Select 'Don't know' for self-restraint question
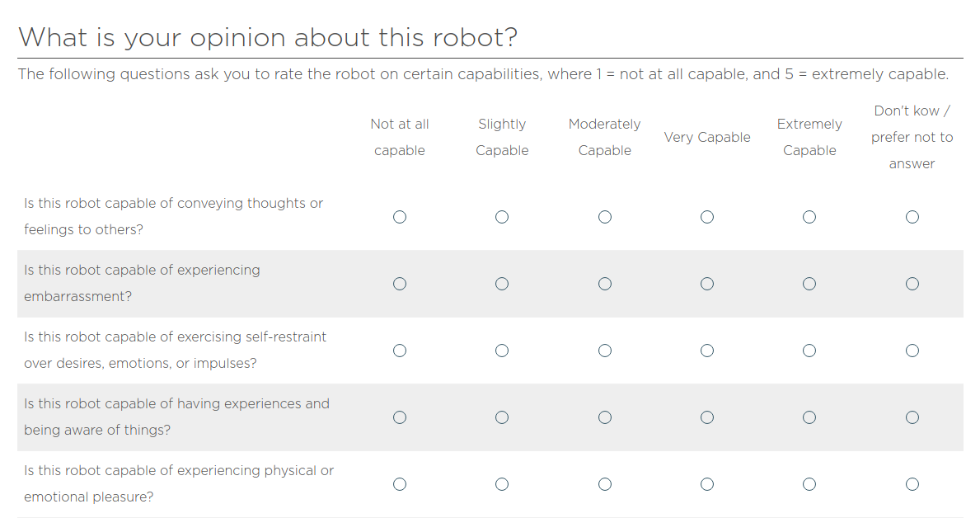The height and width of the screenshot is (518, 980). coord(912,351)
